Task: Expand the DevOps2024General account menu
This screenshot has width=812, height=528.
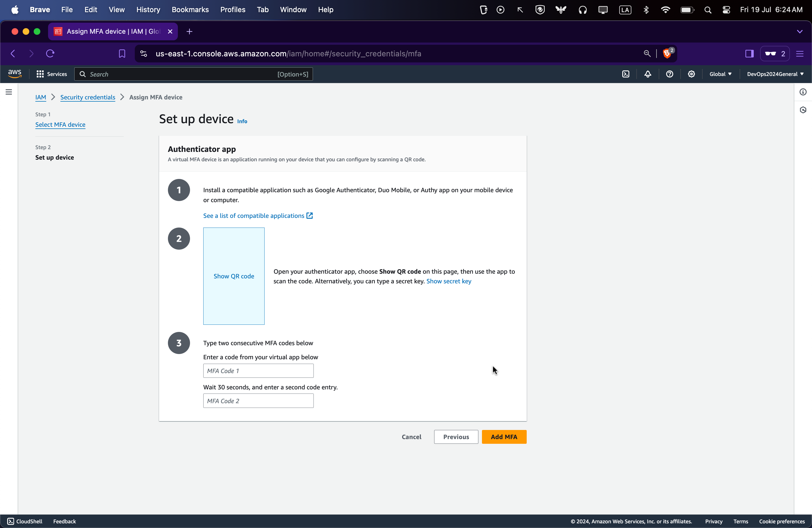Action: [x=775, y=74]
